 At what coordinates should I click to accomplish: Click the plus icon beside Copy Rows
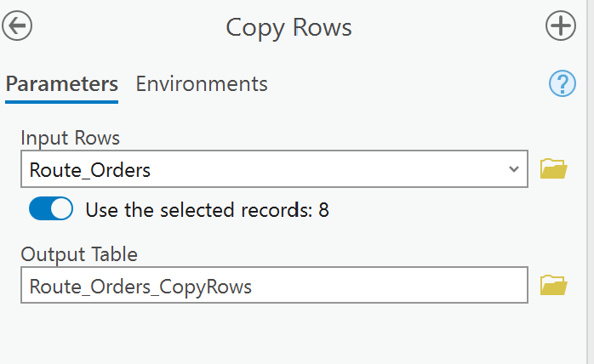(560, 26)
